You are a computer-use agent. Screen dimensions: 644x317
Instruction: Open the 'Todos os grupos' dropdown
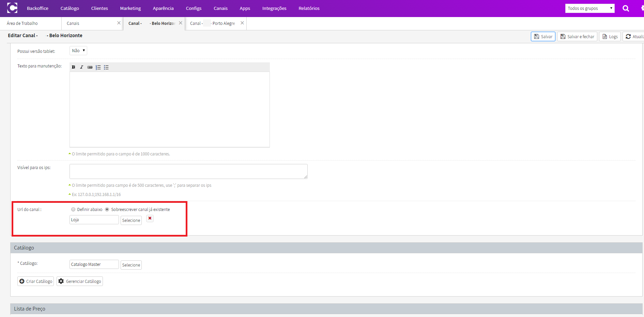[x=590, y=8]
